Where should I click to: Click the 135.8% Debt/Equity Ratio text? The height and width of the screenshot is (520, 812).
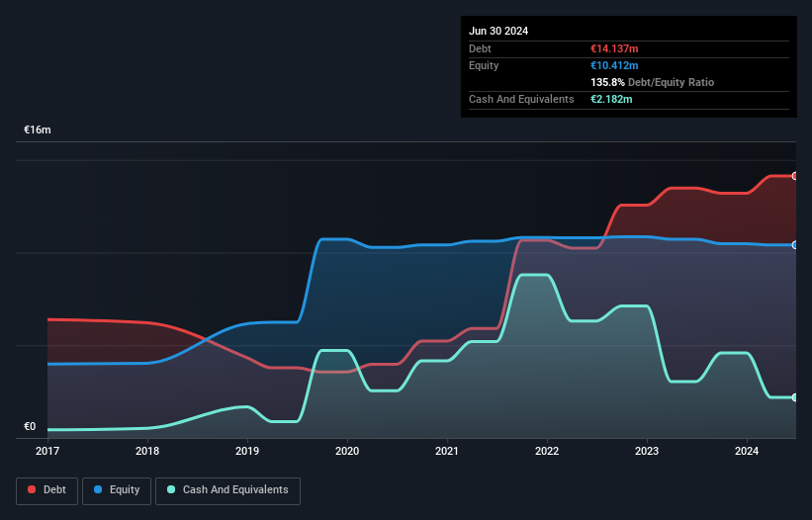point(652,82)
